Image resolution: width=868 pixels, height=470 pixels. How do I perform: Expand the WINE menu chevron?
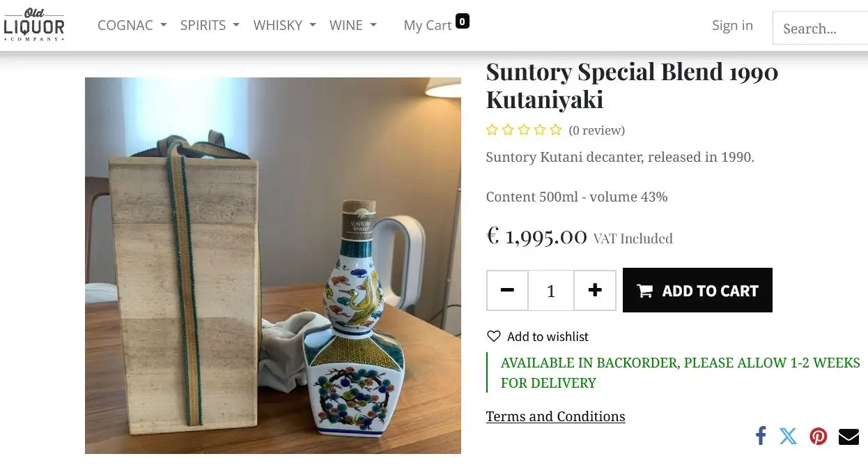(x=374, y=26)
